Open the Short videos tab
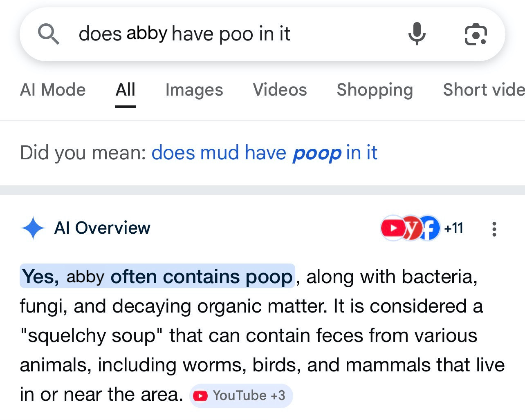Viewport: 525px width, 420px height. [483, 90]
